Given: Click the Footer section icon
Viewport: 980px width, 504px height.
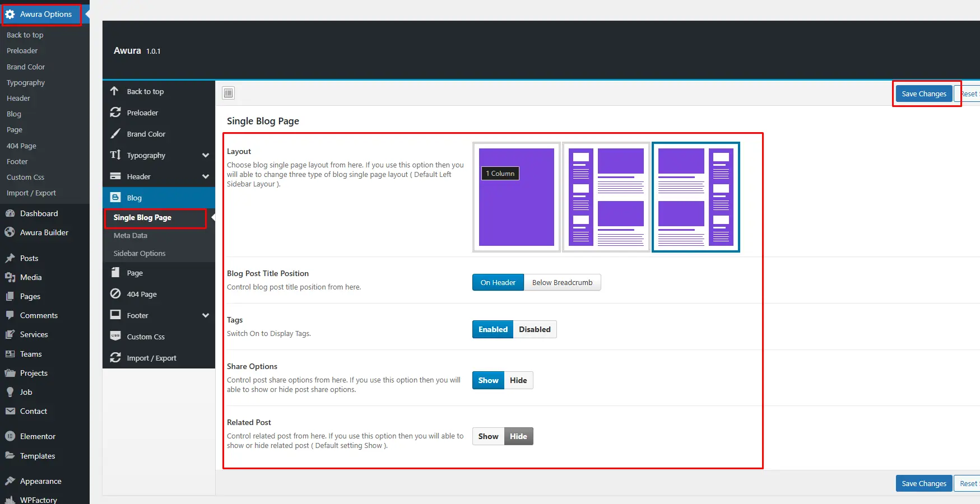Looking at the screenshot, I should (x=115, y=315).
